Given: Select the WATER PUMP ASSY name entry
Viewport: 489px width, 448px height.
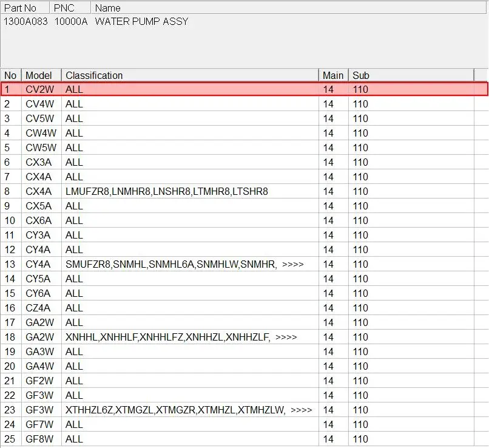Looking at the screenshot, I should pos(141,21).
